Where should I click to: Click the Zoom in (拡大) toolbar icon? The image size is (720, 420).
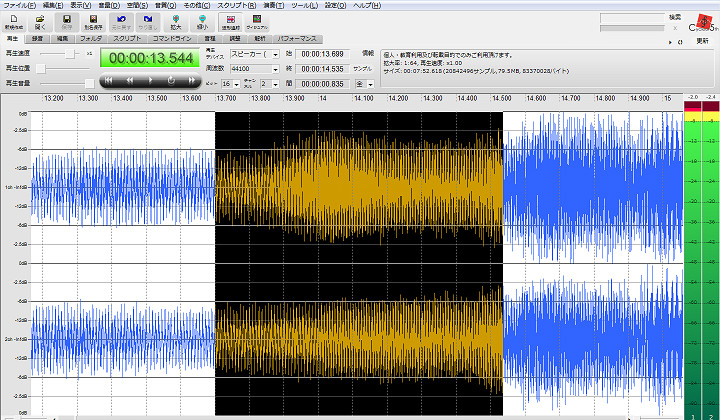point(175,19)
